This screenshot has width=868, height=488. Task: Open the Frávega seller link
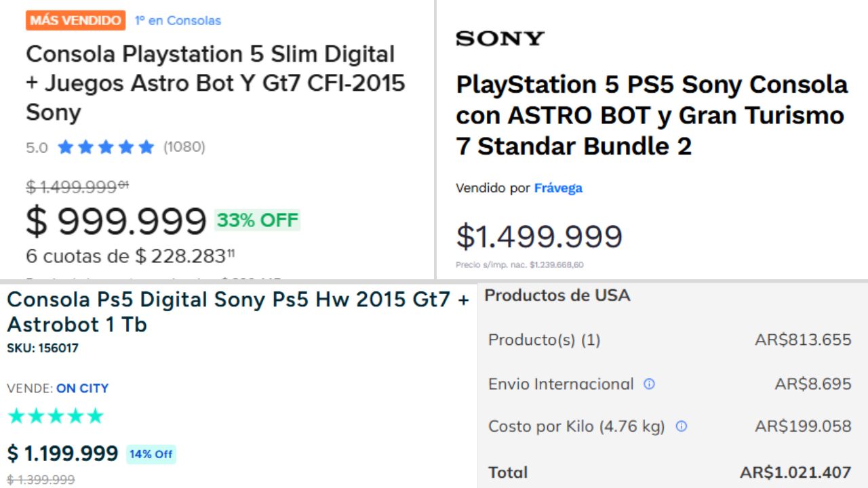pos(558,188)
